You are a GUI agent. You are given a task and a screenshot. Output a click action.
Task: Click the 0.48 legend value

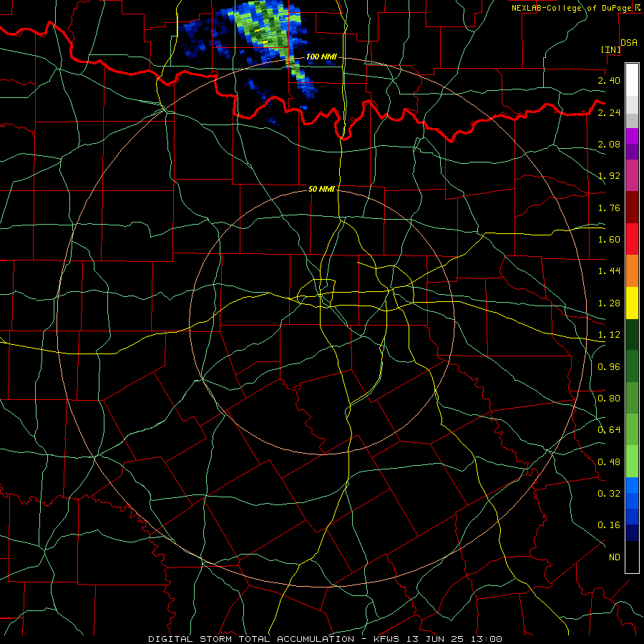click(x=609, y=462)
